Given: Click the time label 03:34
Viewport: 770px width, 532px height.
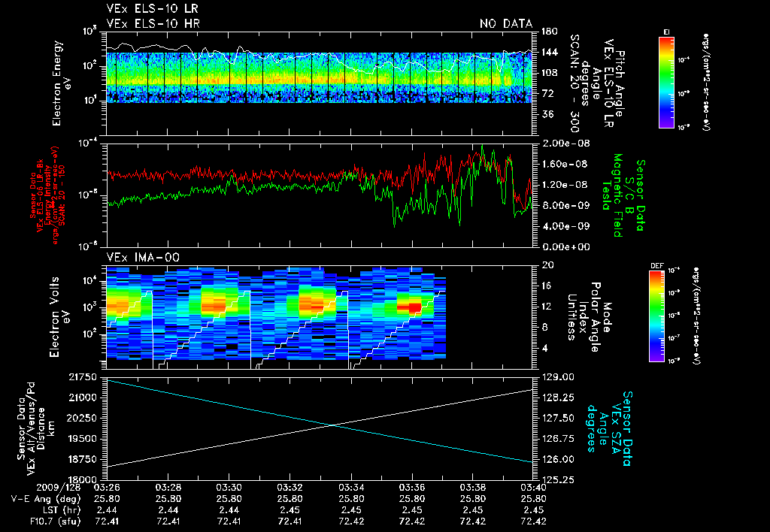Looking at the screenshot, I should tap(351, 488).
